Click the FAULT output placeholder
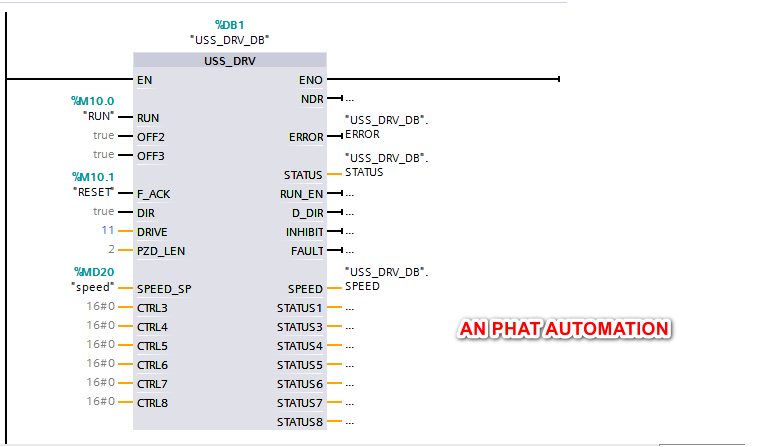759x447 pixels. point(349,250)
